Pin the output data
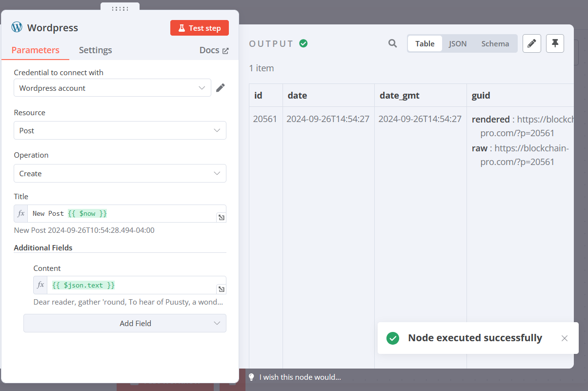588x391 pixels. point(555,43)
